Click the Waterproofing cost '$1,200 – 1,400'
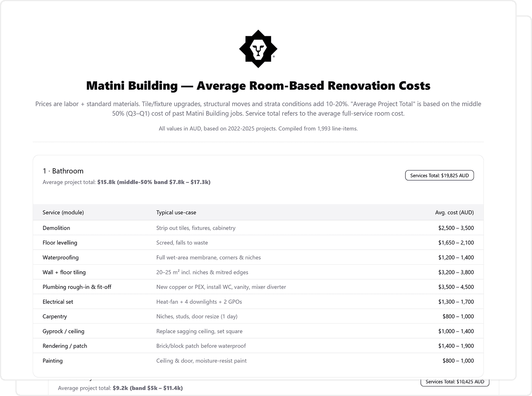Screen dimensions: 532x396 456,257
